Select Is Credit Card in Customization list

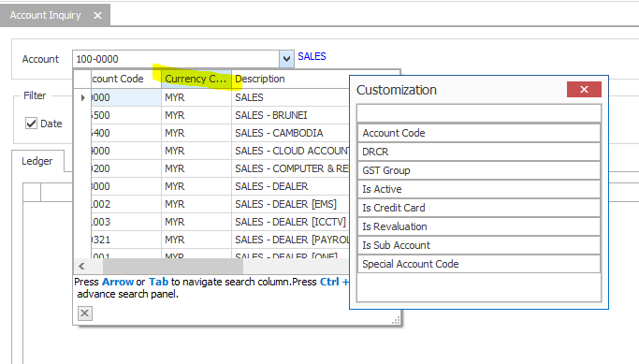tap(479, 208)
